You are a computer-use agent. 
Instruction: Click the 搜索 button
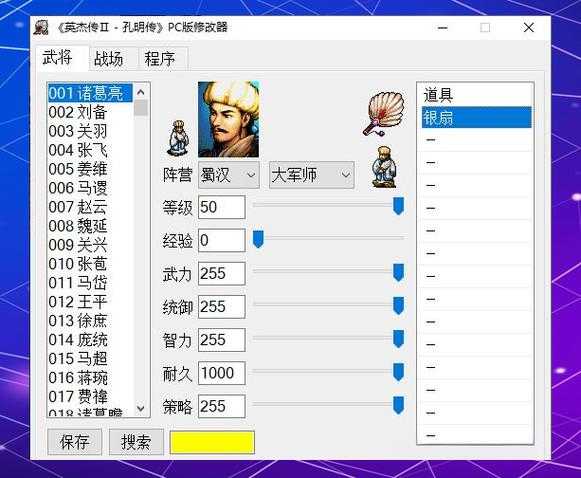[x=136, y=441]
